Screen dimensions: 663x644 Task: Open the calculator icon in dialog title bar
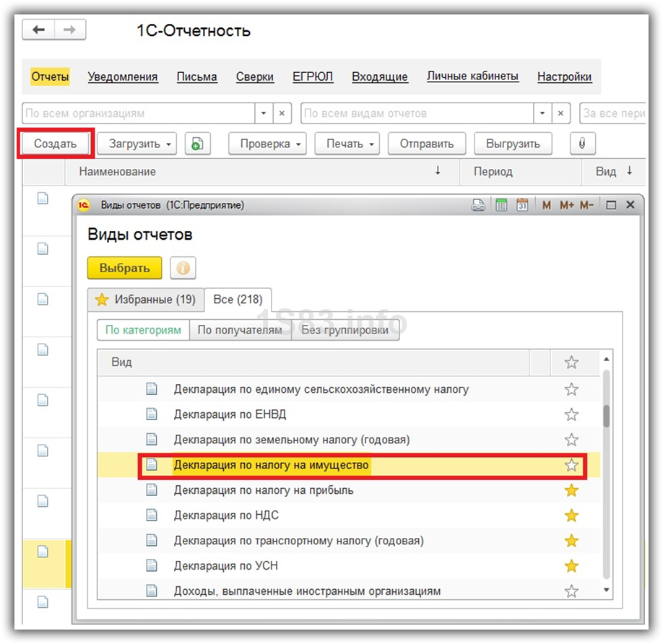(x=501, y=205)
